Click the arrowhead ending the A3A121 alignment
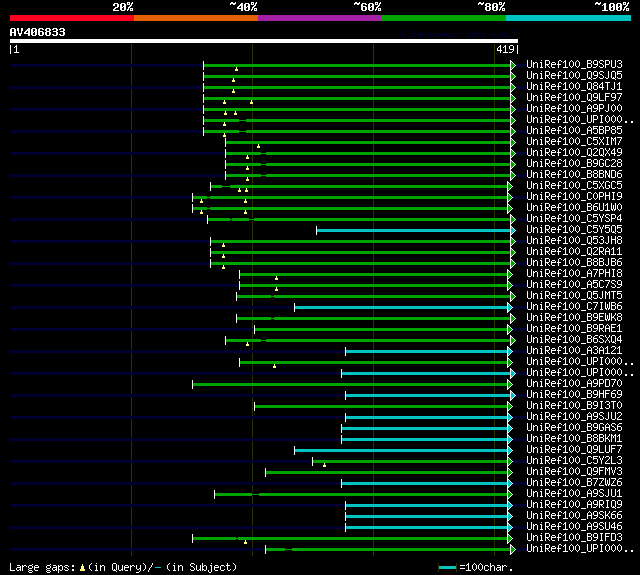Image resolution: width=640 pixels, height=575 pixels. point(510,351)
